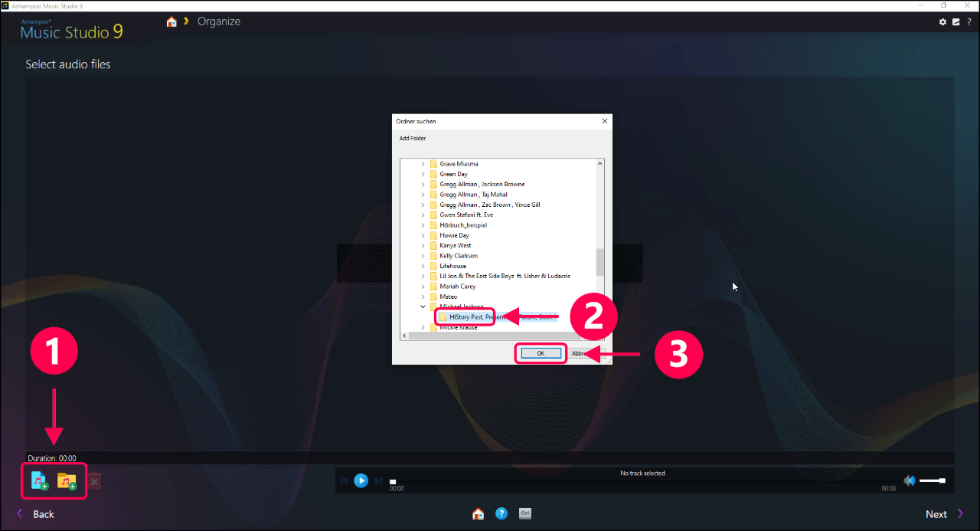980x531 pixels.
Task: Expand the Green Day folder
Action: 423,174
